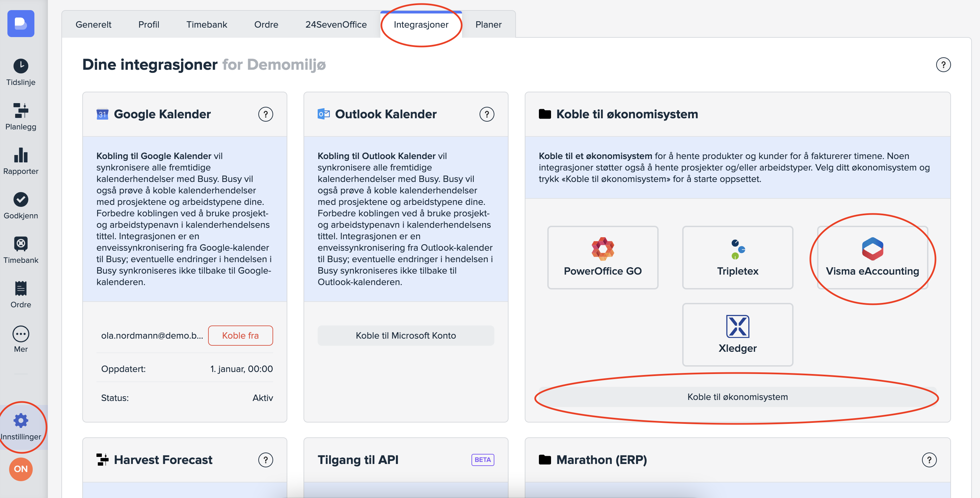Open the Tidslinje clock icon
Viewport: 980px width, 498px height.
coord(21,66)
